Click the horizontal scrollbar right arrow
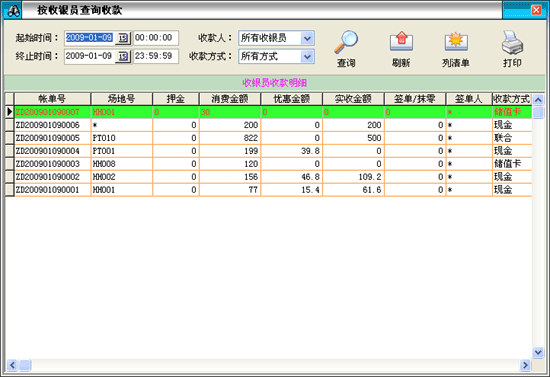 tap(525, 365)
